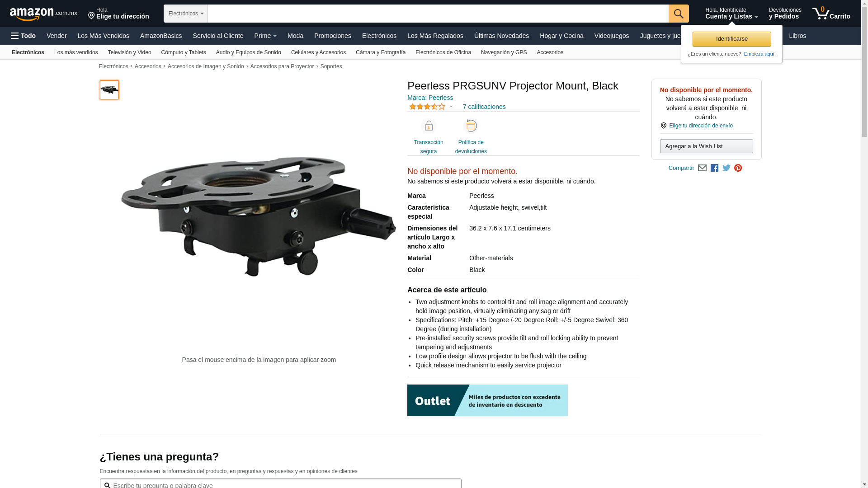Click the Identificarse sign-in button
The width and height of the screenshot is (868, 488).
coord(731,39)
